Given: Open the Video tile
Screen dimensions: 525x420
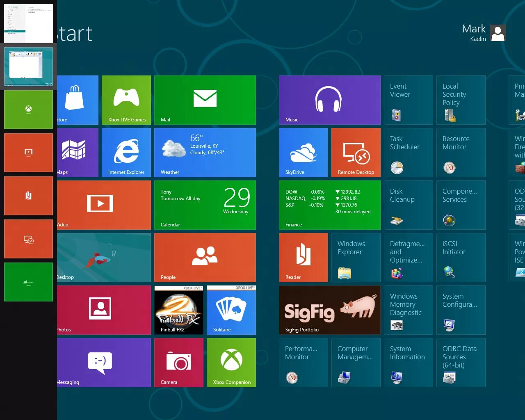Looking at the screenshot, I should (x=104, y=205).
